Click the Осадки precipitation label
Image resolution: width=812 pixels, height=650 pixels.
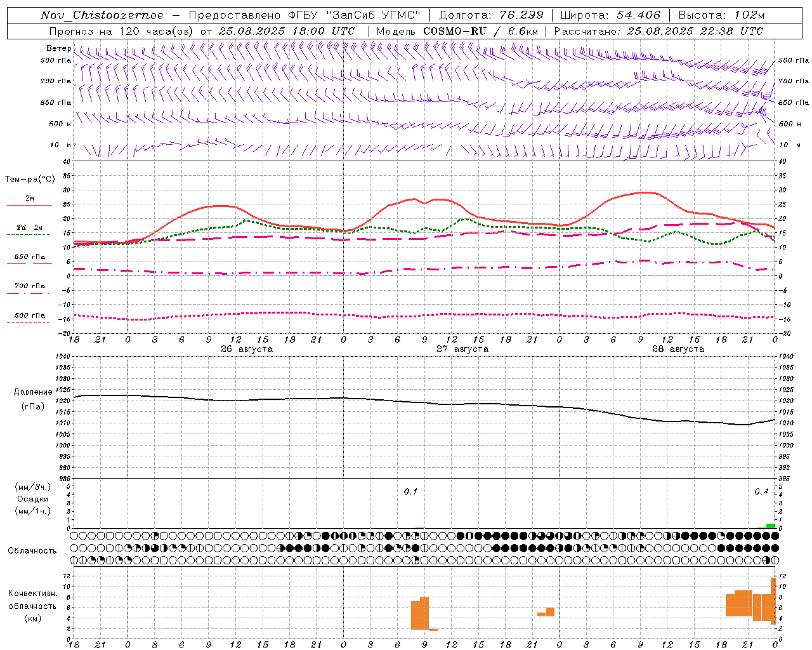click(x=33, y=499)
